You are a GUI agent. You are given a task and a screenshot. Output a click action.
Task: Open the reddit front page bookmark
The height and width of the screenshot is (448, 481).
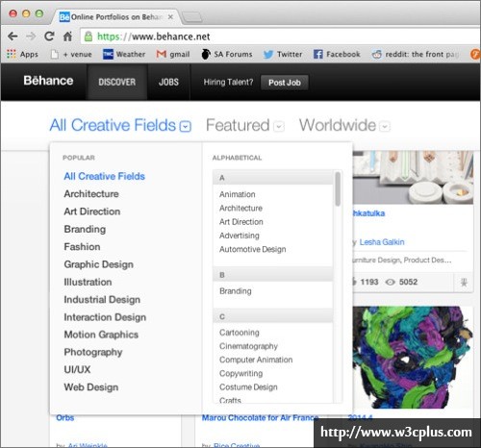[416, 54]
